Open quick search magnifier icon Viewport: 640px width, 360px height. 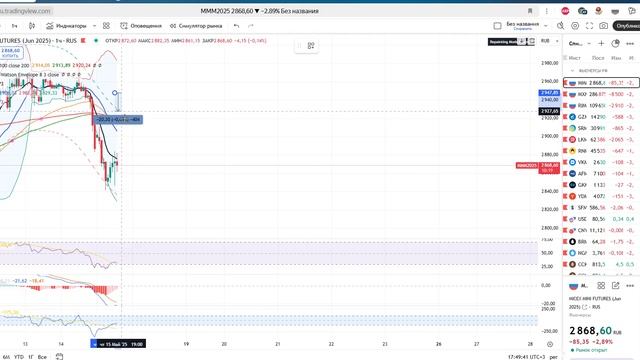click(x=560, y=26)
